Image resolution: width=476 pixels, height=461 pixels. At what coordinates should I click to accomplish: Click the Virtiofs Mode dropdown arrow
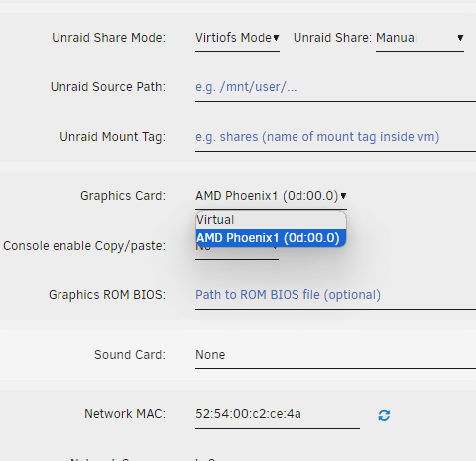tap(276, 38)
